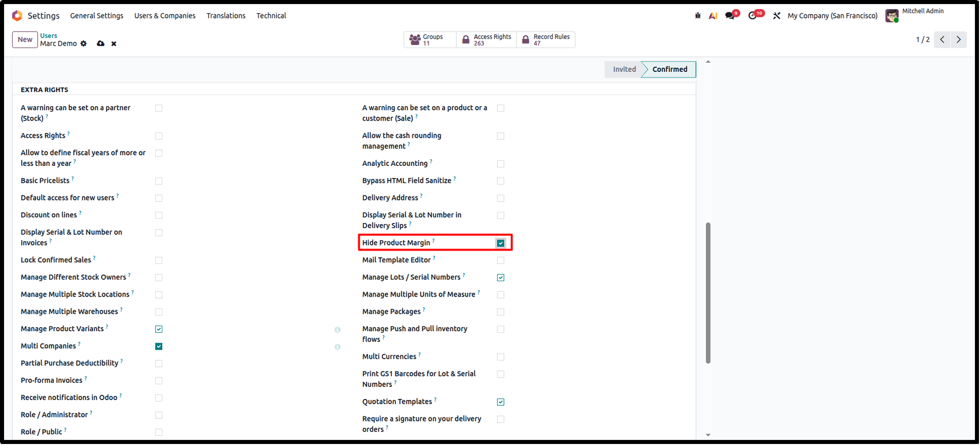Open the gear actions menu beside Marc Demo
This screenshot has width=980, height=445.
tap(84, 44)
